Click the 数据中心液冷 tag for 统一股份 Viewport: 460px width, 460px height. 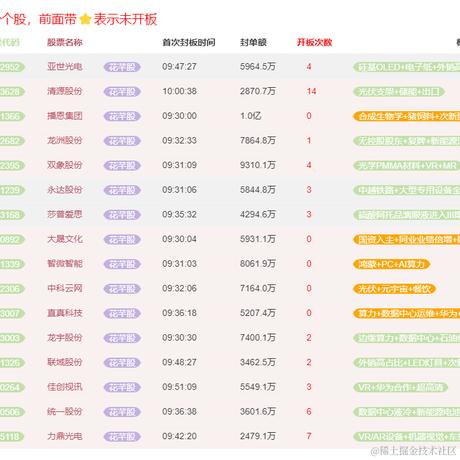(406, 413)
